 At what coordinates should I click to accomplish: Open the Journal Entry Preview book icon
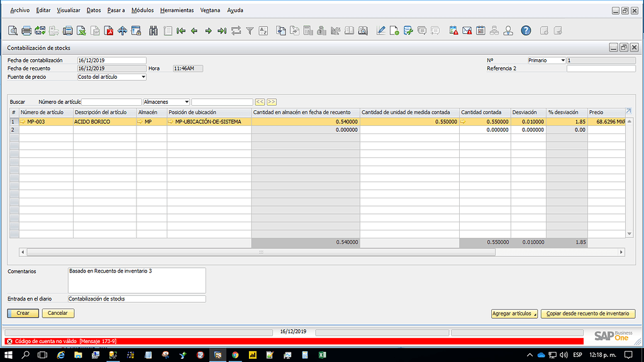pos(350,31)
